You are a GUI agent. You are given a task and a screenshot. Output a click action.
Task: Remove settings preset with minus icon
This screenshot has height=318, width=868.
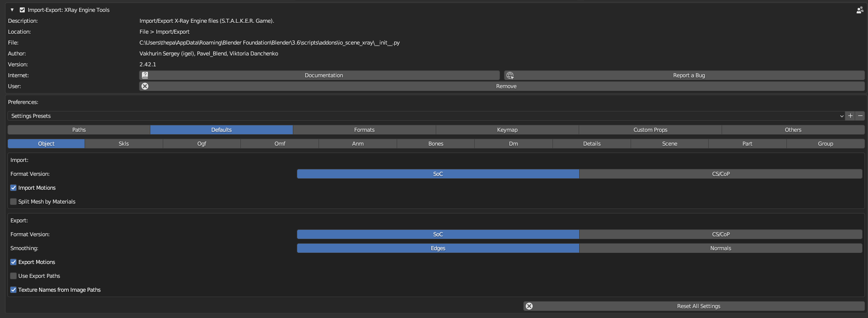[x=860, y=116]
